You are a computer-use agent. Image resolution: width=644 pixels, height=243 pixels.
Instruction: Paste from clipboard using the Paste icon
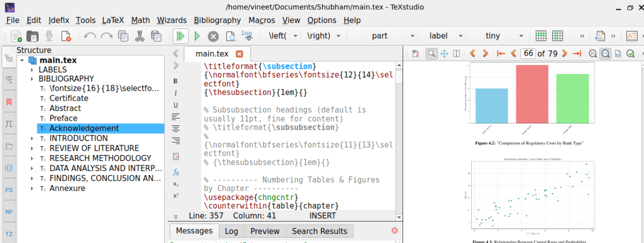tap(156, 36)
